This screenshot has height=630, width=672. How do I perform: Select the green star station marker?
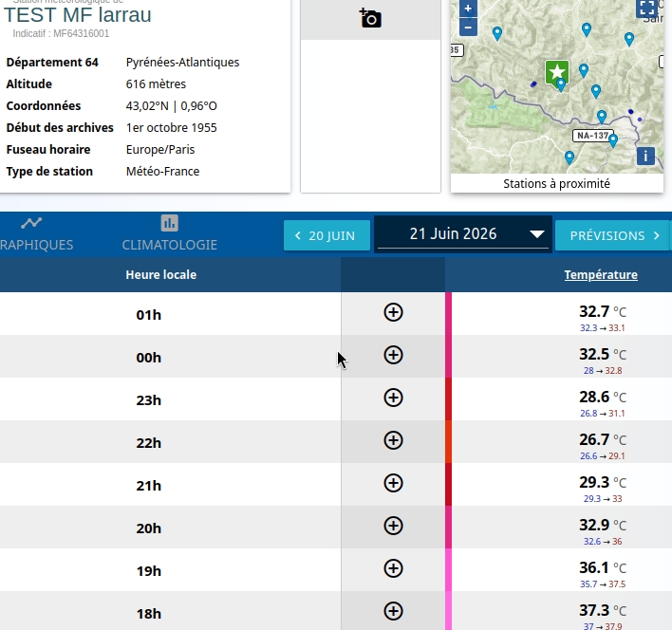click(557, 72)
